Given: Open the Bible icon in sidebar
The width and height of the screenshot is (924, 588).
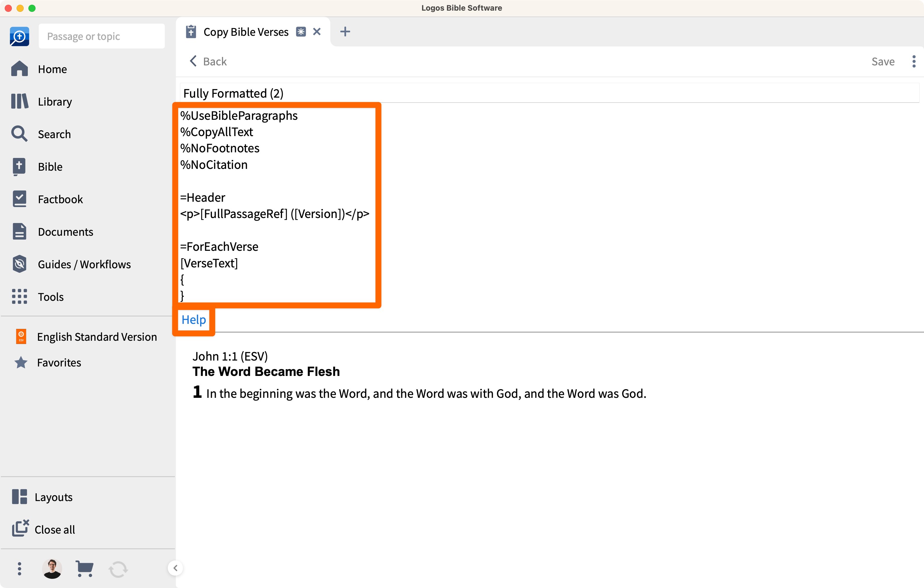Looking at the screenshot, I should pos(19,167).
